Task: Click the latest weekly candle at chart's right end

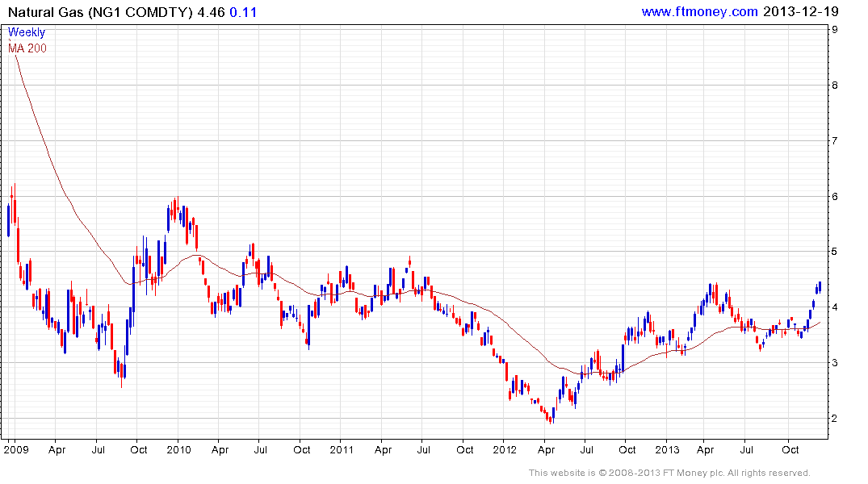Action: click(820, 286)
